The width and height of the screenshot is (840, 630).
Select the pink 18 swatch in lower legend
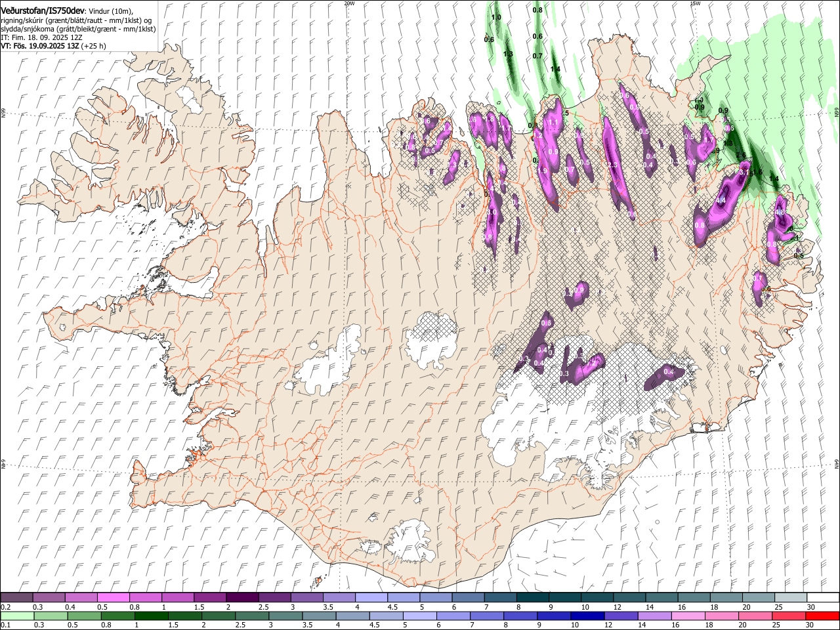721,616
